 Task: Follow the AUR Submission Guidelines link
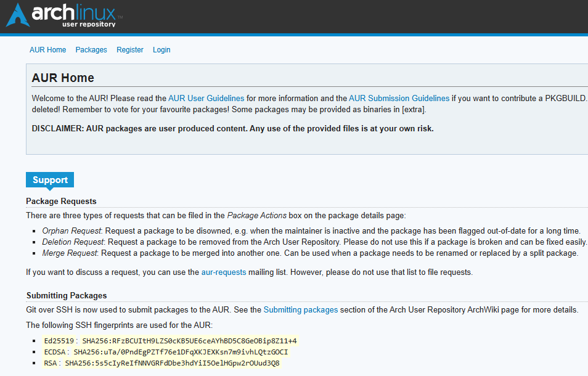(399, 98)
